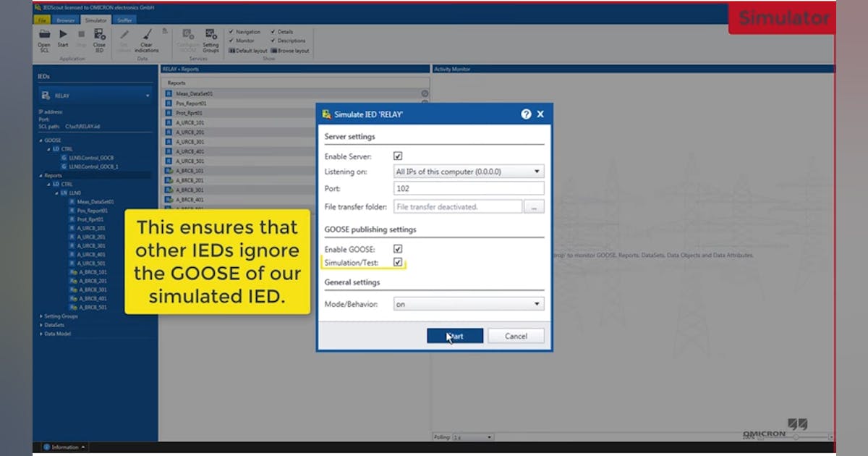This screenshot has height=456, width=868.
Task: Open Setting Groups from the ribbon
Action: pyautogui.click(x=210, y=34)
